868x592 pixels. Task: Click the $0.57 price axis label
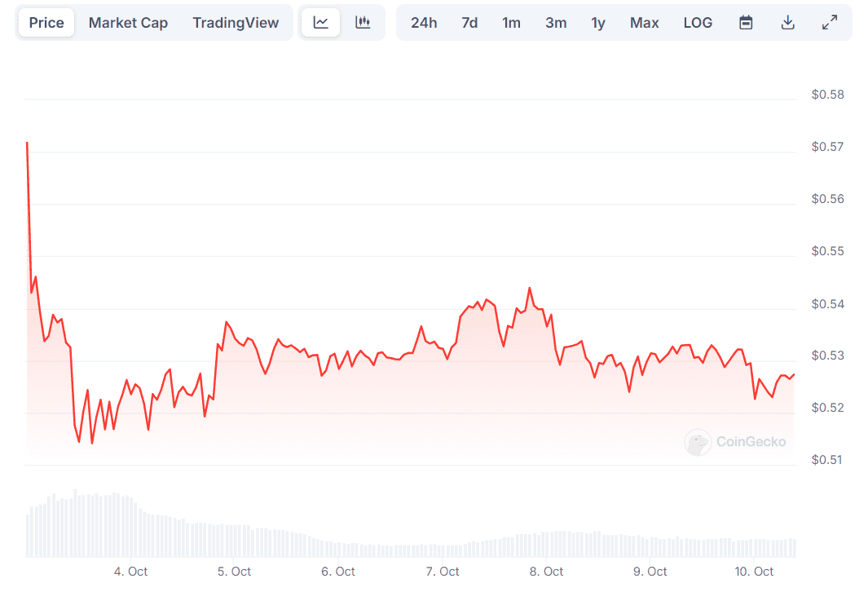[827, 147]
